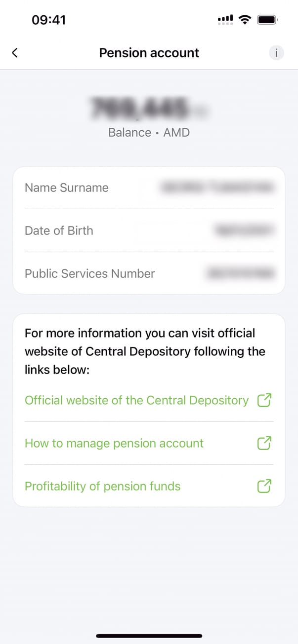Tap the back arrow icon

tap(15, 53)
